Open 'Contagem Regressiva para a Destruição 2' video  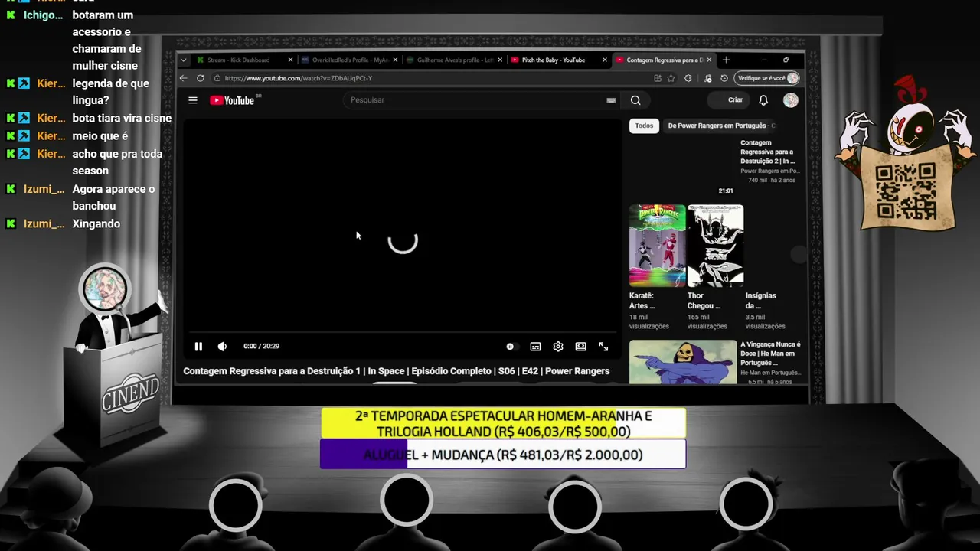click(x=767, y=152)
